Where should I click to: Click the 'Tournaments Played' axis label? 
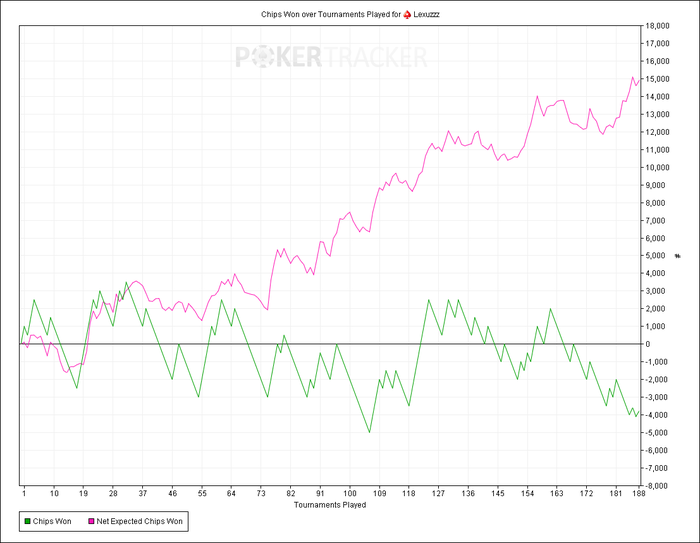(x=330, y=505)
